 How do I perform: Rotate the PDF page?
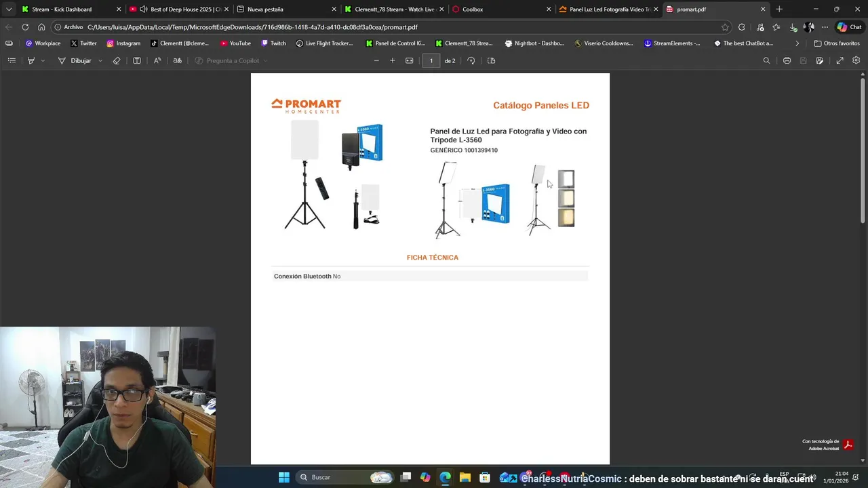coord(471,60)
